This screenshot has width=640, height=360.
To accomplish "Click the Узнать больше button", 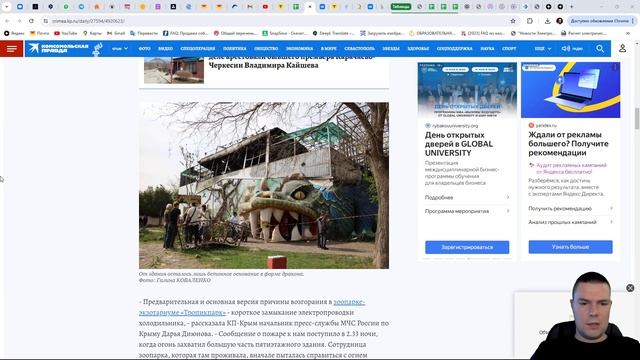I will (571, 247).
